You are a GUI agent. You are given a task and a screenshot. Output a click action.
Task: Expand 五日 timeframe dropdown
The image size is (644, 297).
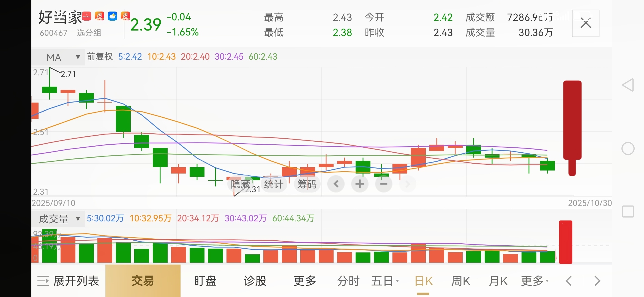click(385, 281)
